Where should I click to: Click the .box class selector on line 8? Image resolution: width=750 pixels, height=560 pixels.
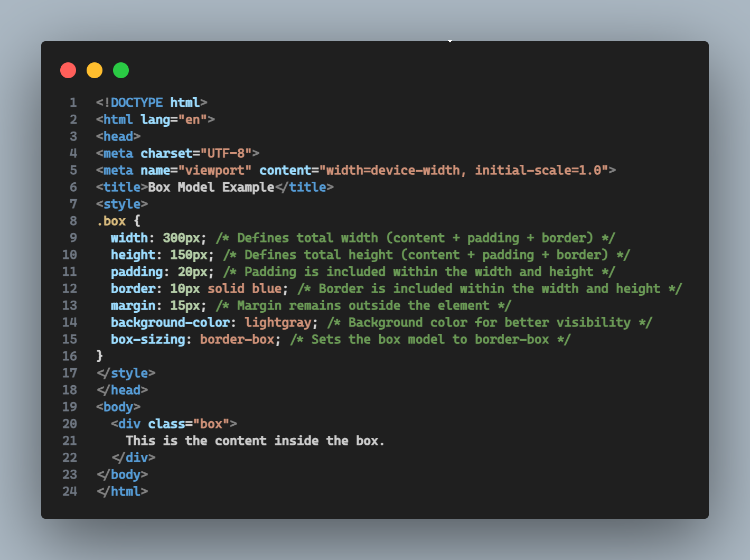tap(112, 221)
